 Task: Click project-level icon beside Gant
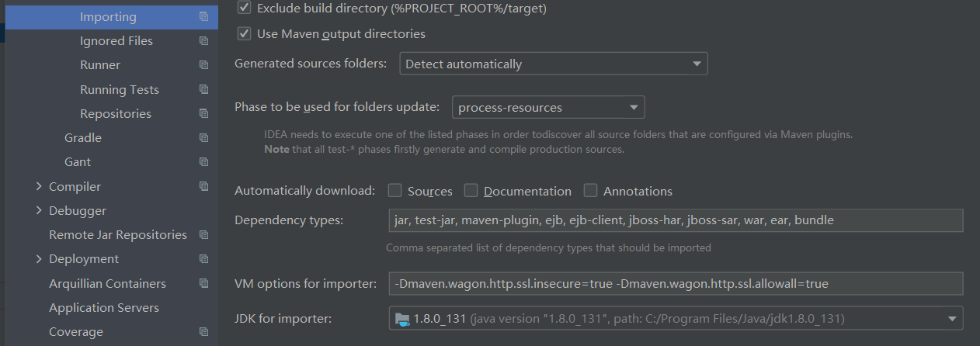click(x=203, y=162)
